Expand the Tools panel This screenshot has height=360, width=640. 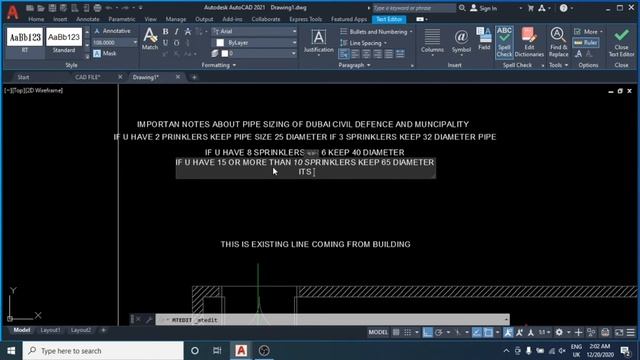click(558, 65)
